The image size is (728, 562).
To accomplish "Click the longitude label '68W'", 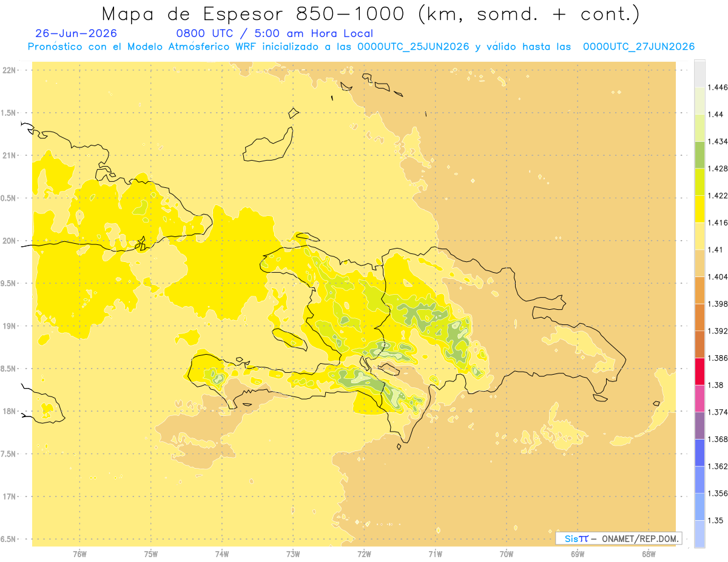I will pos(649,554).
